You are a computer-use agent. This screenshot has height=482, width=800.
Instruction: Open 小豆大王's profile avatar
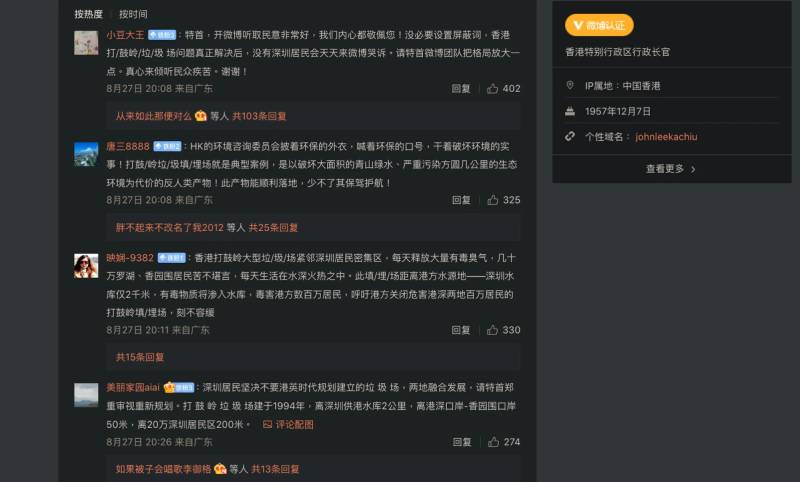point(86,43)
